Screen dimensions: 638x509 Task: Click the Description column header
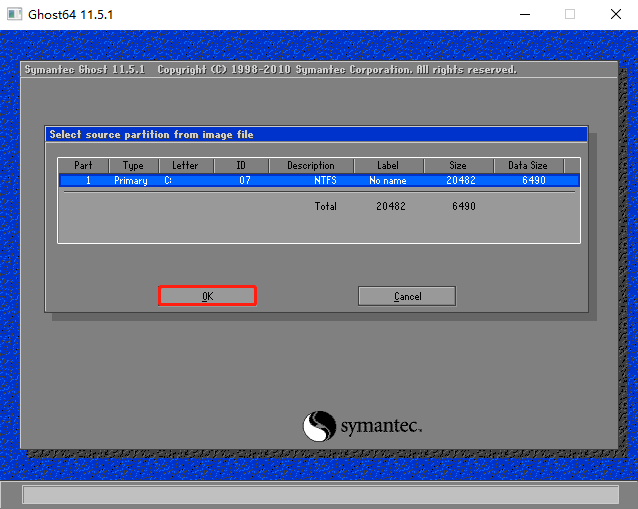(x=311, y=166)
